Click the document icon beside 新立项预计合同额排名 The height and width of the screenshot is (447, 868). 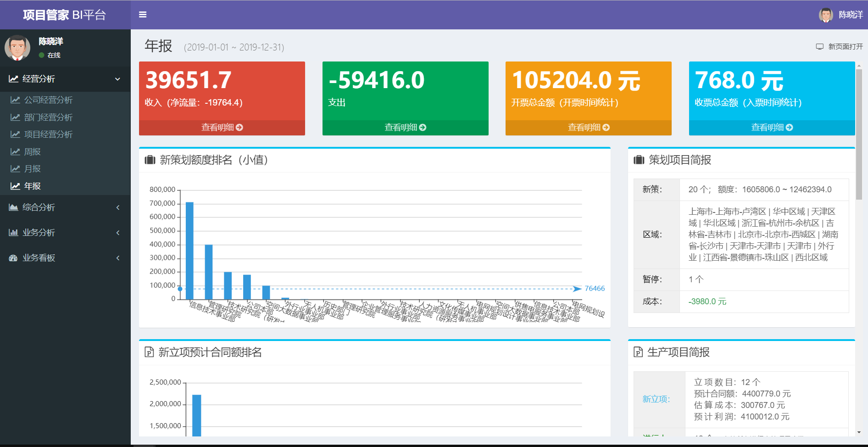pyautogui.click(x=149, y=352)
